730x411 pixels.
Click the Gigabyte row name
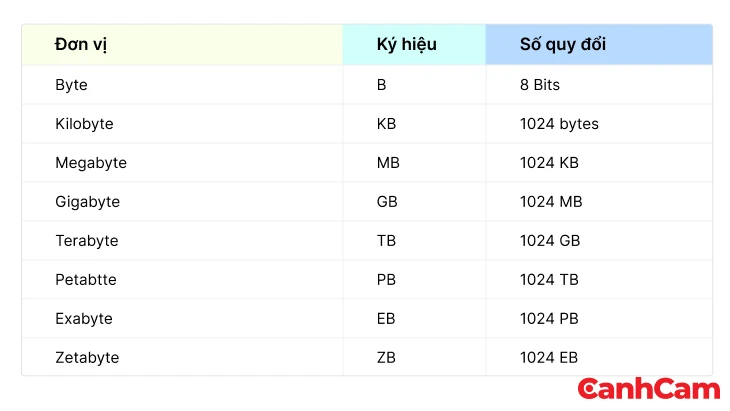pos(87,202)
